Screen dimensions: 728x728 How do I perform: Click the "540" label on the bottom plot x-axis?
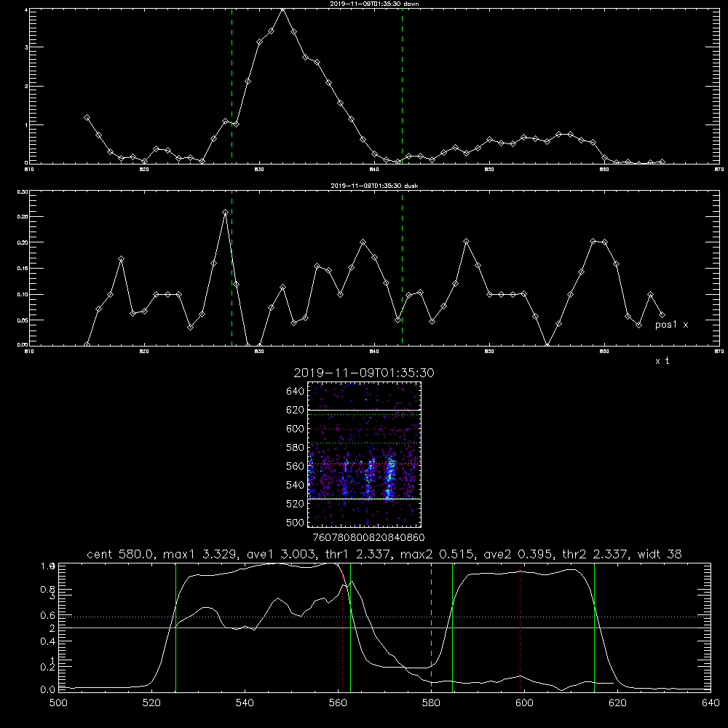[x=245, y=703]
